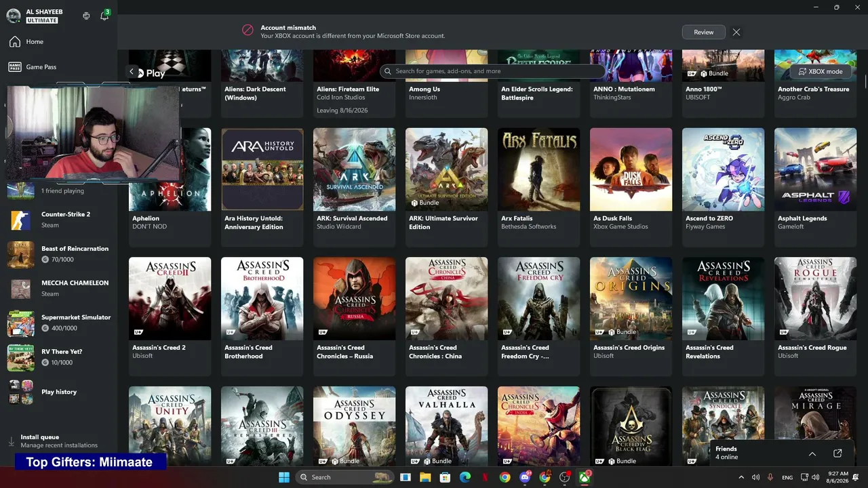Open Assassin's Creed Chronicles Russia cover
Image resolution: width=868 pixels, height=488 pixels.
pyautogui.click(x=354, y=299)
